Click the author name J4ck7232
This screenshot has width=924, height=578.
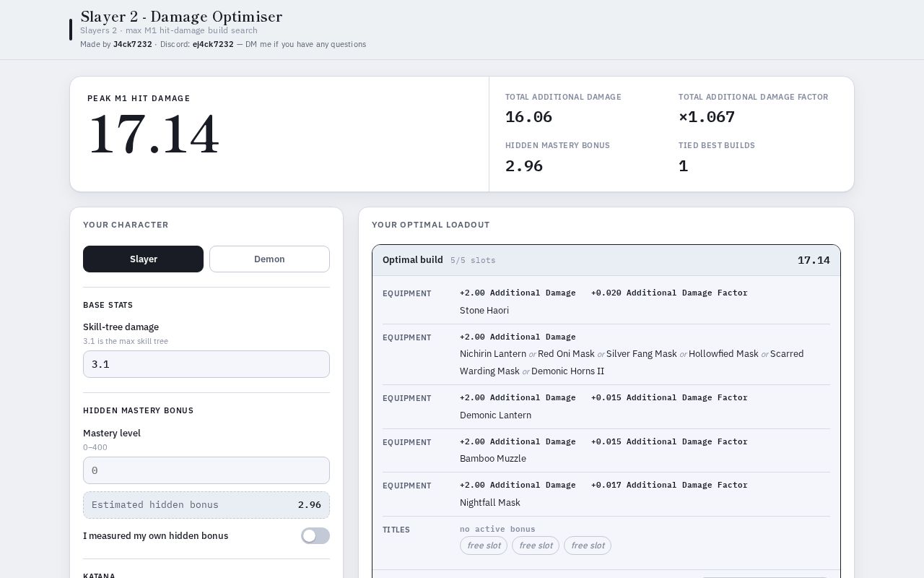[x=133, y=44]
